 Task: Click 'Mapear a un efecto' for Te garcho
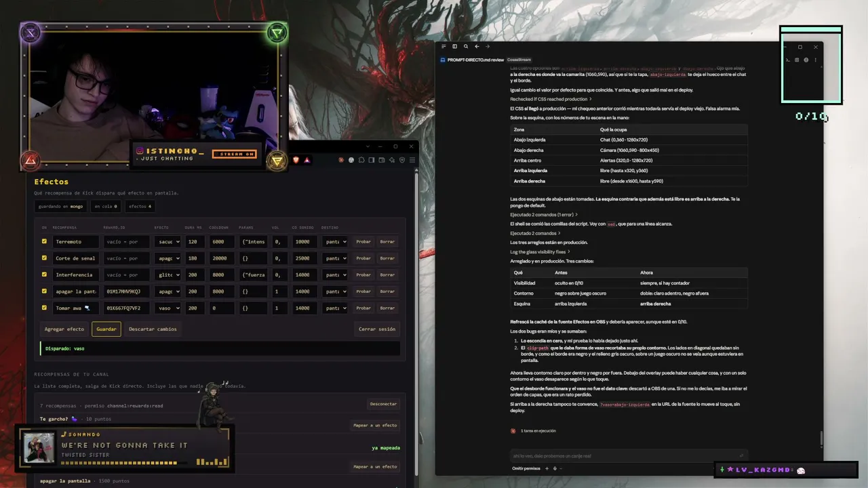(x=375, y=426)
